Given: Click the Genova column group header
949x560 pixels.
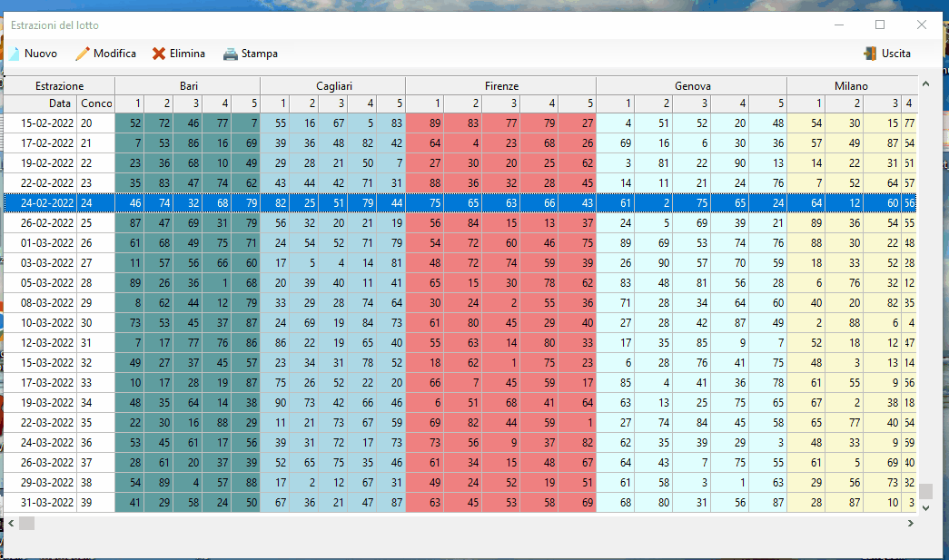Looking at the screenshot, I should [x=692, y=86].
